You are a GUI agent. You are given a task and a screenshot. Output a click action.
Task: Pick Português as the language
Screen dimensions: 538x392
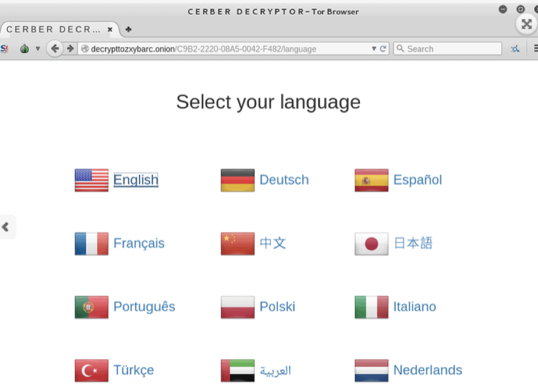[144, 307]
